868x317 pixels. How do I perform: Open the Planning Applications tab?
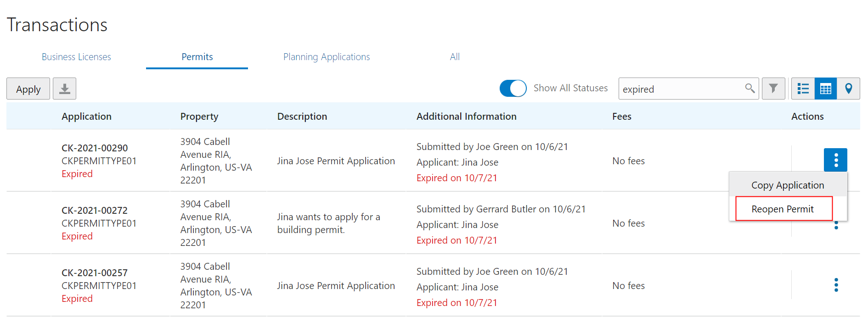click(327, 57)
